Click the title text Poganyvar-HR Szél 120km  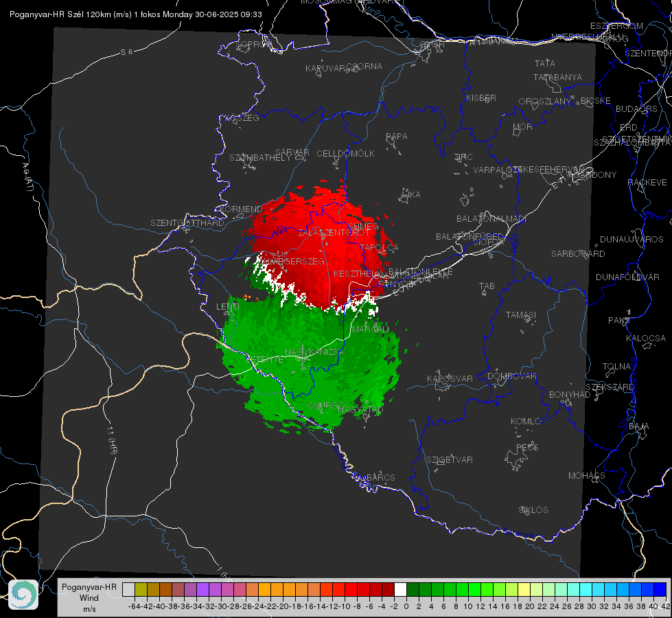coord(60,14)
